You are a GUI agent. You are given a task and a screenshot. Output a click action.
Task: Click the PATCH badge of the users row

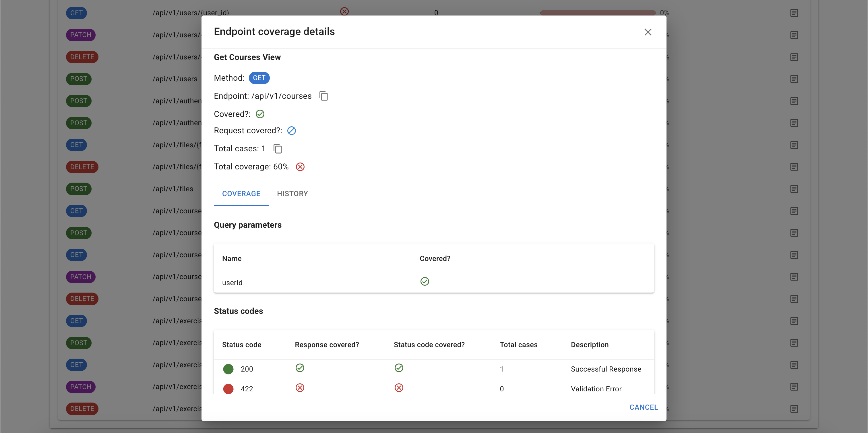pyautogui.click(x=81, y=35)
